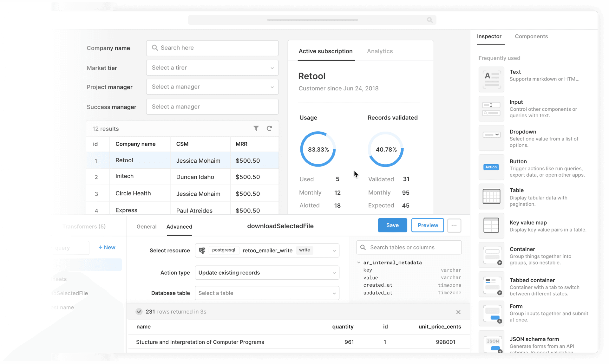Select the Initech table row
The image size is (609, 364).
tap(182, 177)
